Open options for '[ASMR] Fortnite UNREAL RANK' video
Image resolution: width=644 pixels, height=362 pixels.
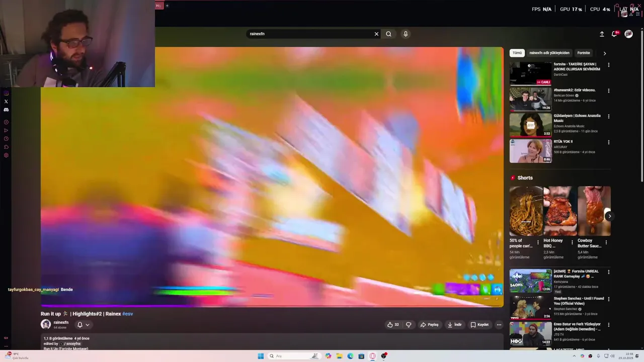tap(609, 272)
